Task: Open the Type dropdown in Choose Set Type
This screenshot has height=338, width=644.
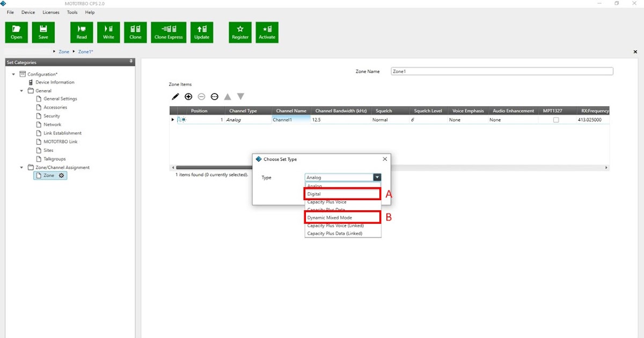Action: point(377,177)
